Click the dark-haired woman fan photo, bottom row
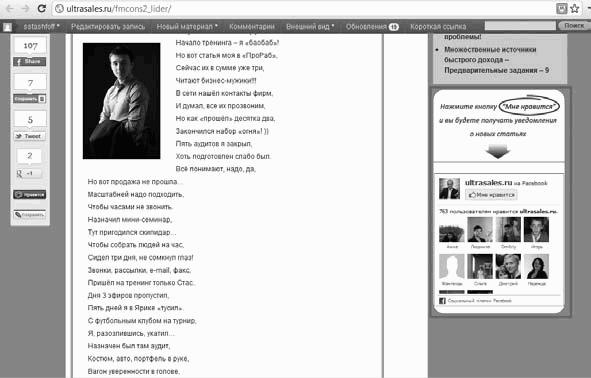The width and height of the screenshot is (591, 378). click(536, 266)
